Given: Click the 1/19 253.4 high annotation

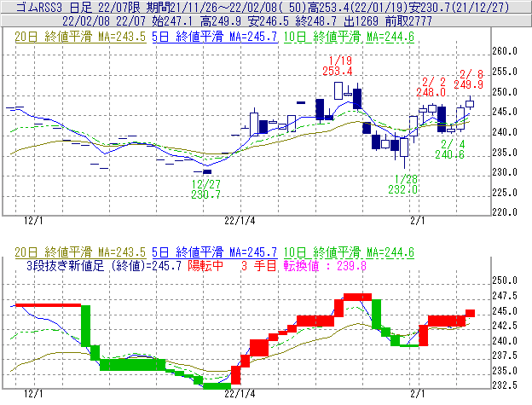Looking at the screenshot, I should tap(338, 66).
